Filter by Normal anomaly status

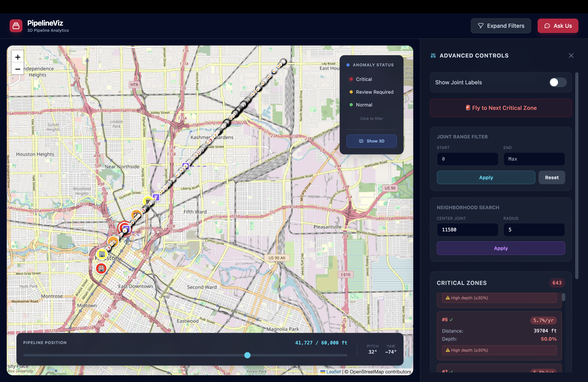364,105
